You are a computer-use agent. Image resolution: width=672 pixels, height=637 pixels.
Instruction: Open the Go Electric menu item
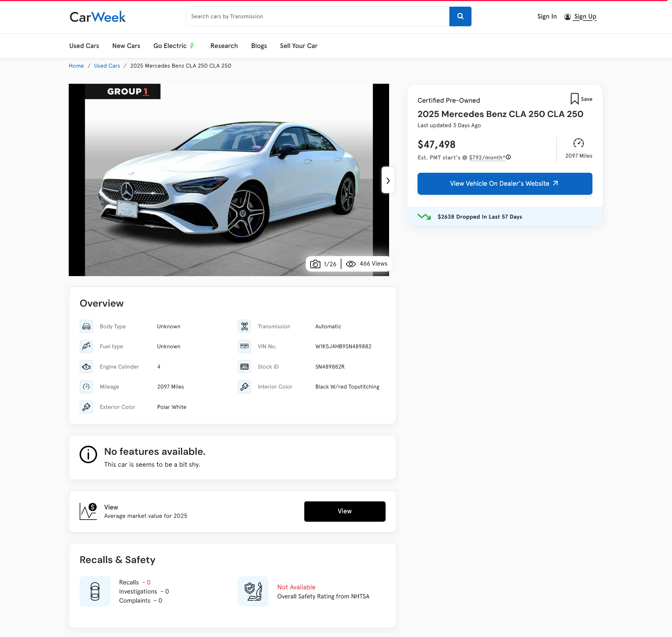[174, 46]
